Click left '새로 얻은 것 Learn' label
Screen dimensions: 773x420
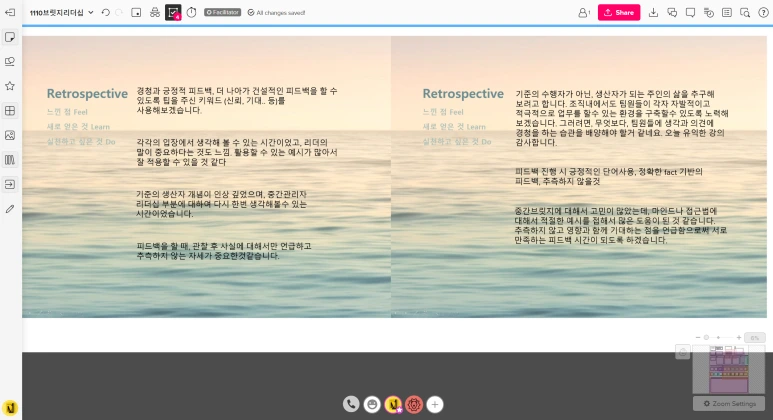point(78,127)
